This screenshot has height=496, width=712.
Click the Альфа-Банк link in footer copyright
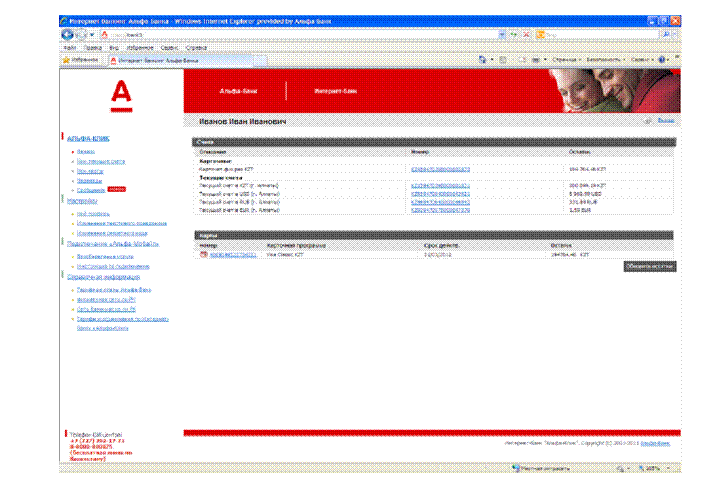655,443
